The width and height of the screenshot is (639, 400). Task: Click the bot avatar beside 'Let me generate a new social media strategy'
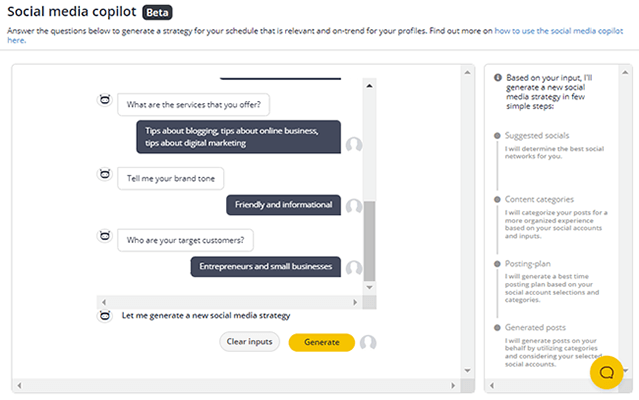pyautogui.click(x=105, y=316)
